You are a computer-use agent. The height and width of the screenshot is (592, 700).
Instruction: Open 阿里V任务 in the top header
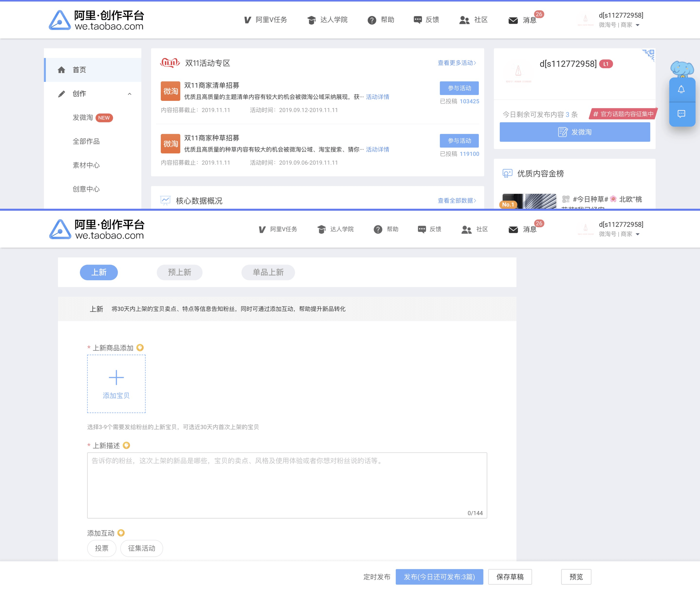point(265,20)
